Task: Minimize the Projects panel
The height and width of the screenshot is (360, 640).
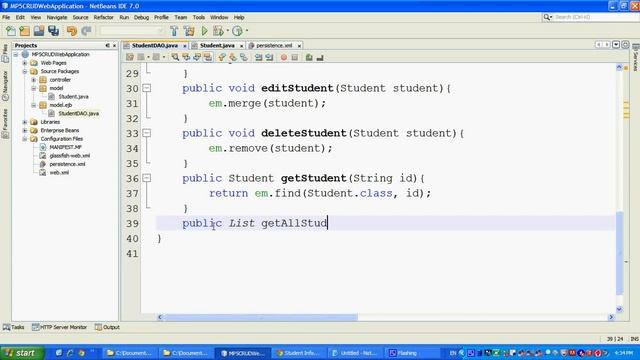Action: 107,46
